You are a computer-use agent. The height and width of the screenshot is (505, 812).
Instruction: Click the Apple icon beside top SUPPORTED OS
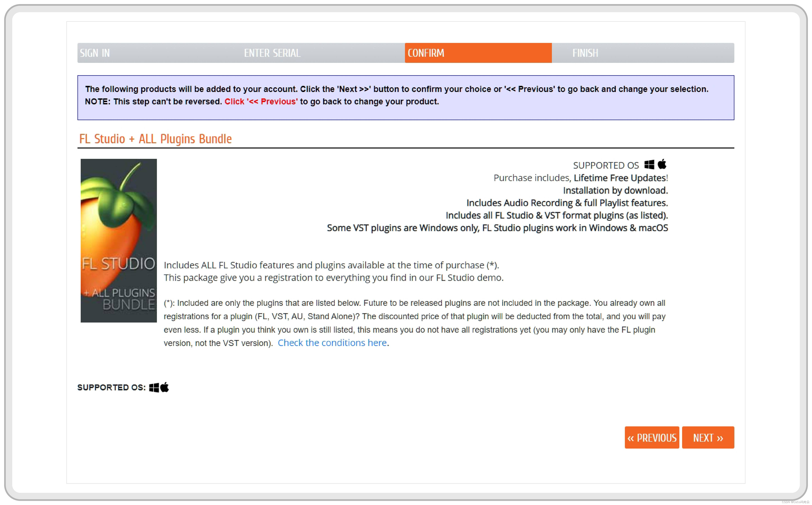pyautogui.click(x=662, y=164)
